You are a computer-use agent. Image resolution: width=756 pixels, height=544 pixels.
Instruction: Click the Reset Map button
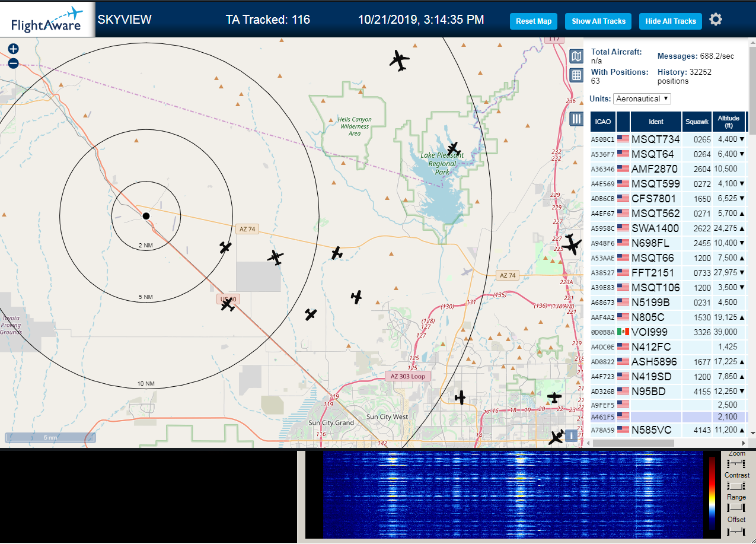coord(534,21)
